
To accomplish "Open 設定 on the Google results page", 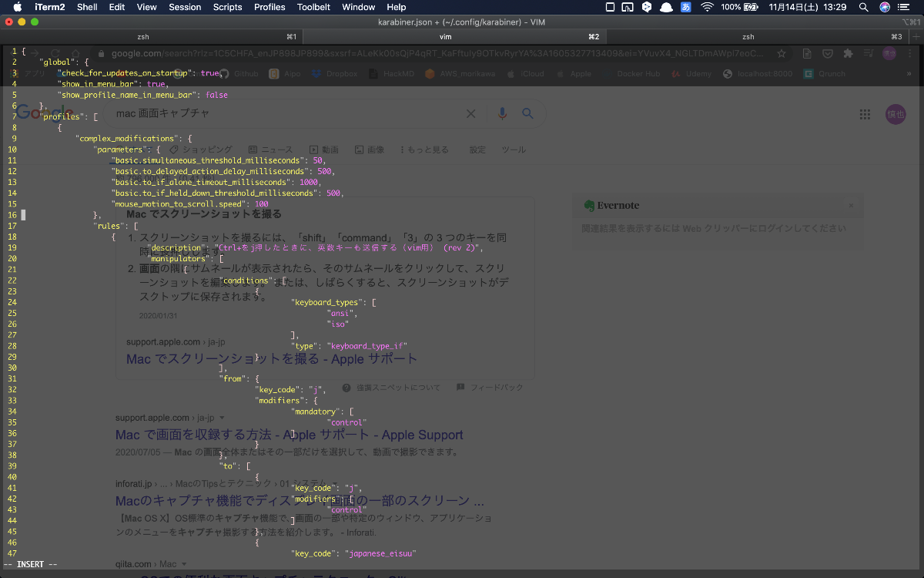I will 477,150.
